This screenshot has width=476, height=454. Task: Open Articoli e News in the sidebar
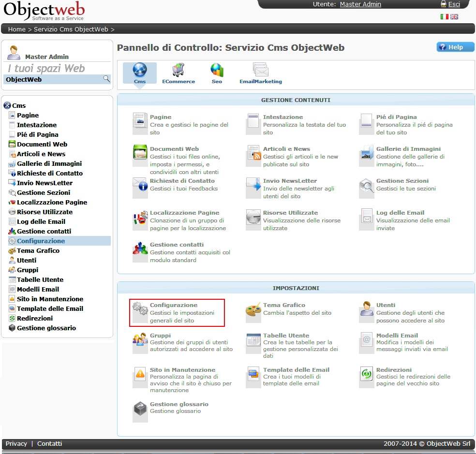click(41, 154)
